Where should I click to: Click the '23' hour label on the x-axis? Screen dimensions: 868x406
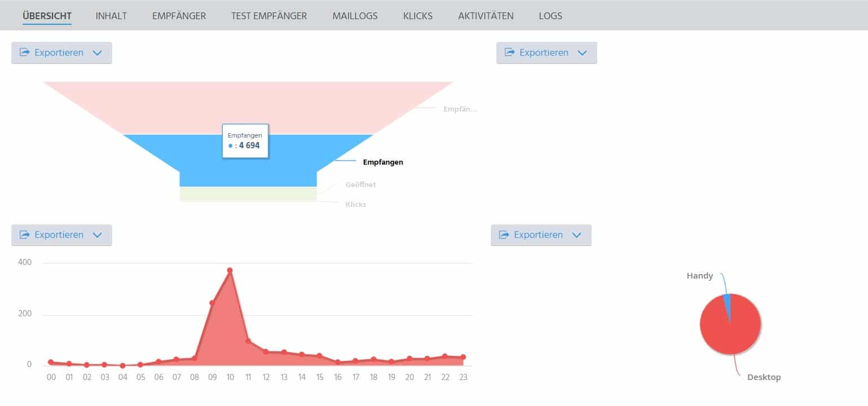click(x=463, y=377)
